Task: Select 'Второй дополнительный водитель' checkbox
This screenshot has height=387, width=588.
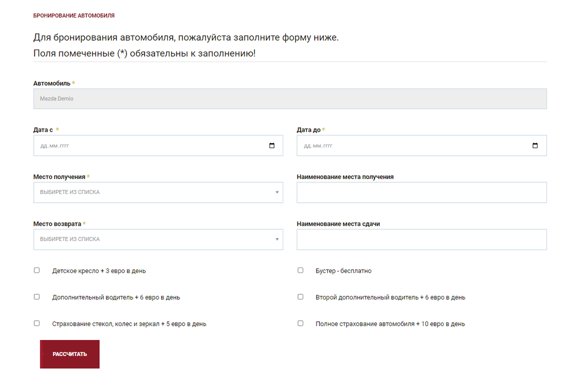Action: 300,297
